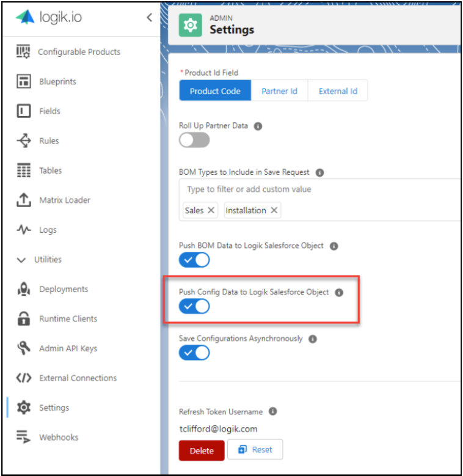Click the Settings gear icon in the sidebar

pos(24,408)
